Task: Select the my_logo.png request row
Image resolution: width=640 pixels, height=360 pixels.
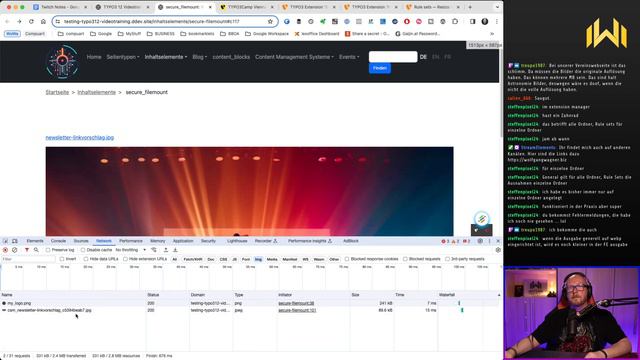Action: [x=250, y=303]
